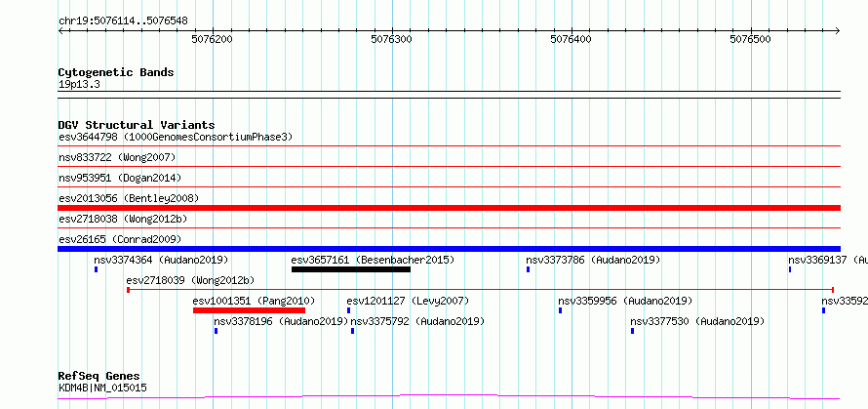Click the blue marker under nsv3373786

pyautogui.click(x=528, y=269)
